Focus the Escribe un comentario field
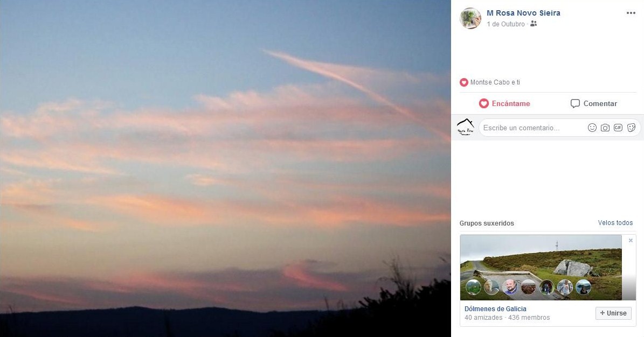Viewport: 644px width, 337px height. [531, 128]
